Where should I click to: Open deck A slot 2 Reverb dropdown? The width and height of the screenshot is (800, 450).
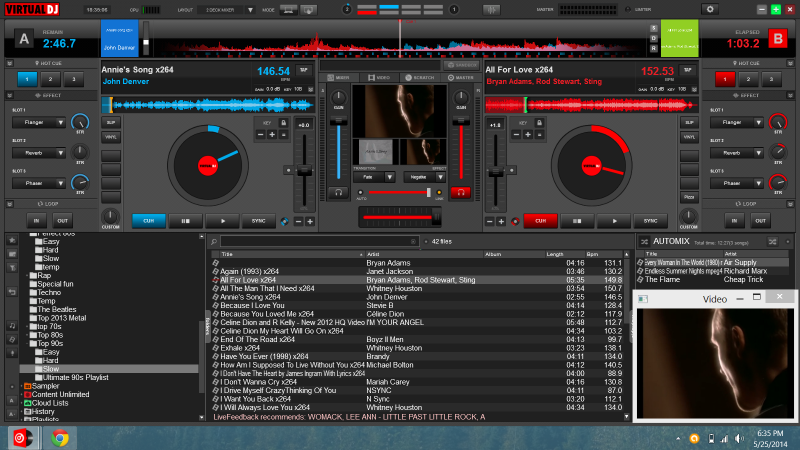coord(60,153)
